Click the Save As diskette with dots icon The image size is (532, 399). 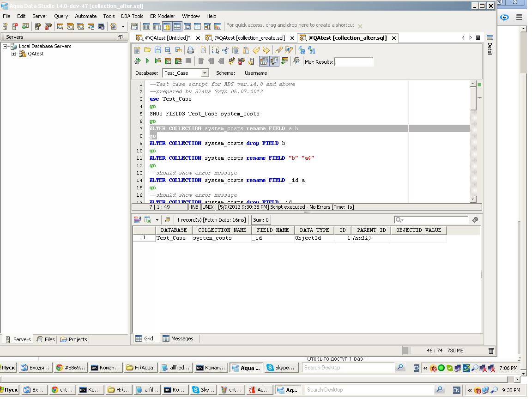pos(168,50)
